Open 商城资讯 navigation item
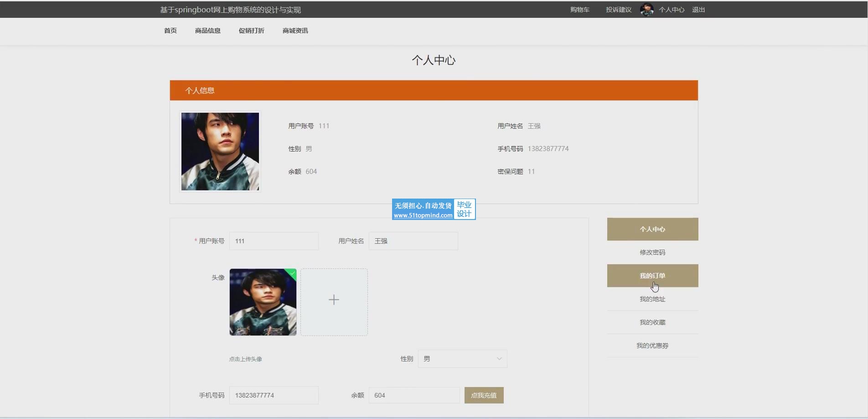Screen dimensions: 868x419 point(295,31)
